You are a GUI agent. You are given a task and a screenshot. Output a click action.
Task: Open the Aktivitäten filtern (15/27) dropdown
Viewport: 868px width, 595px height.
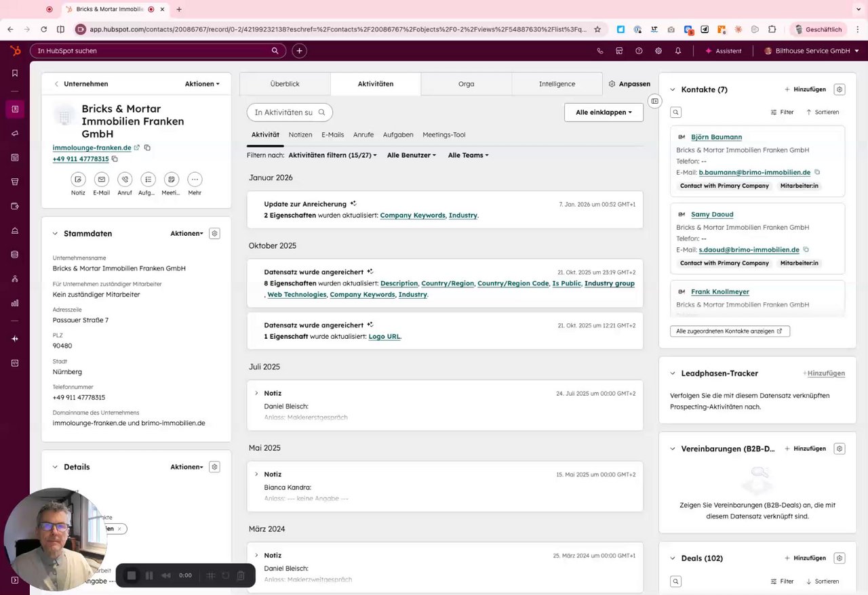coord(332,155)
